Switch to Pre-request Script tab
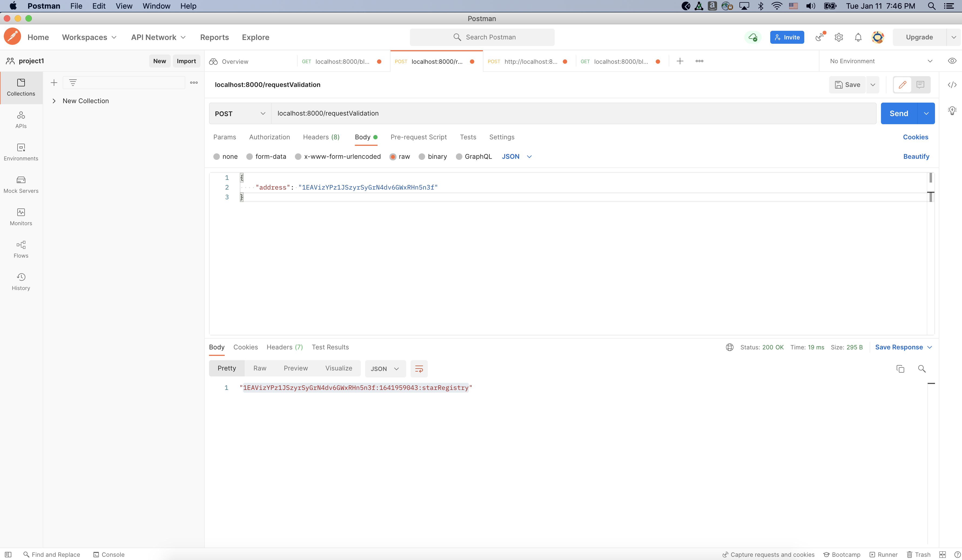 coord(418,137)
